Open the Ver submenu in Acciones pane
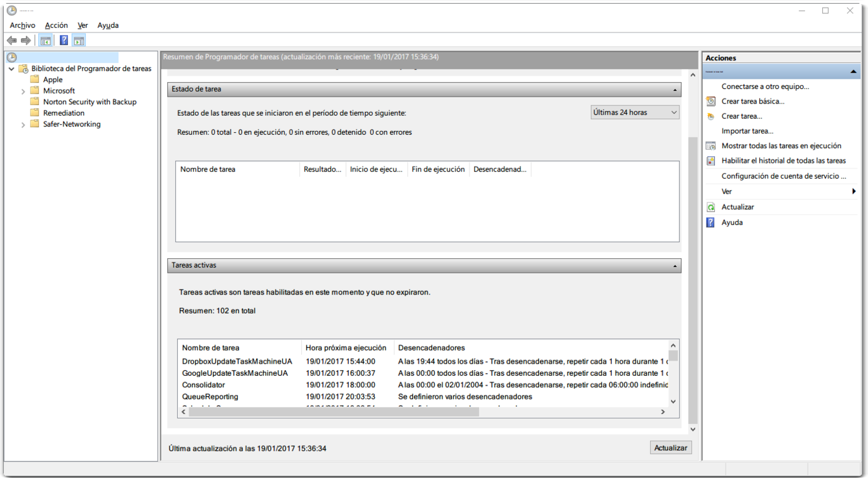The width and height of the screenshot is (868, 482). click(727, 191)
